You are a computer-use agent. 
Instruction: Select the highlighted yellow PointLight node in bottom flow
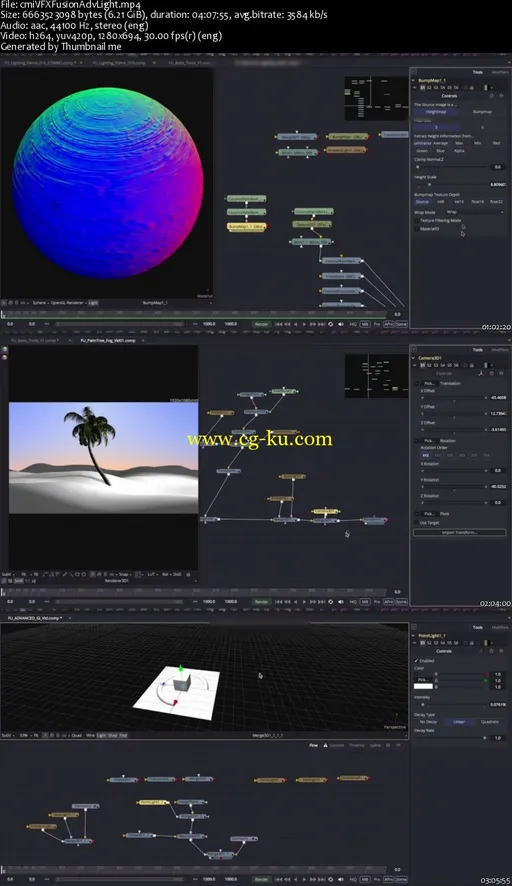pos(153,802)
